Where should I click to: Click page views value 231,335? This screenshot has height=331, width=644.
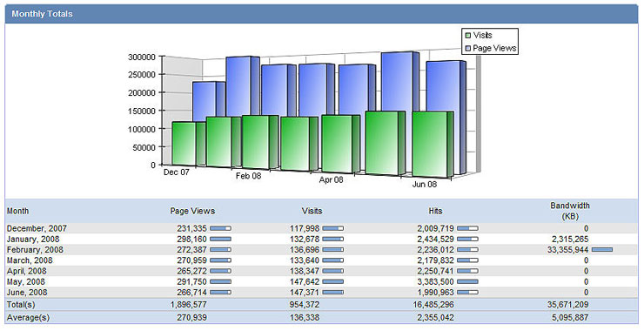tap(191, 228)
